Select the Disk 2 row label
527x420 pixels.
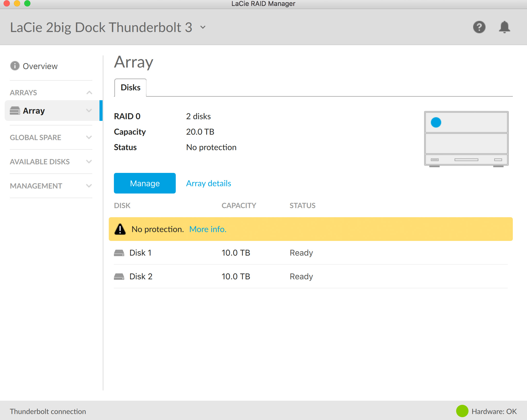pos(141,276)
